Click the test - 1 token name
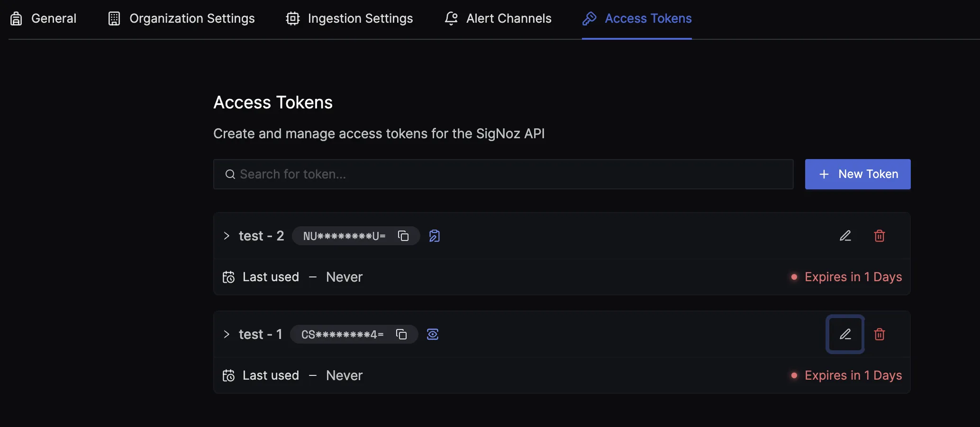 click(261, 334)
